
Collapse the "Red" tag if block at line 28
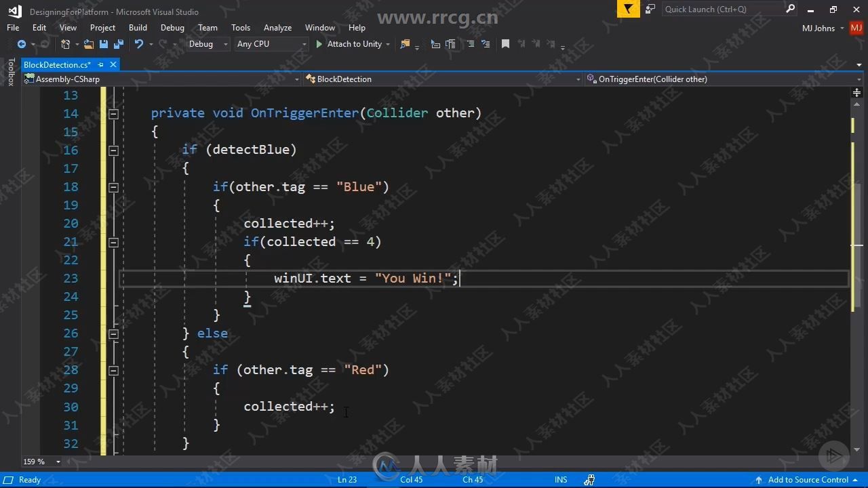[x=113, y=371]
